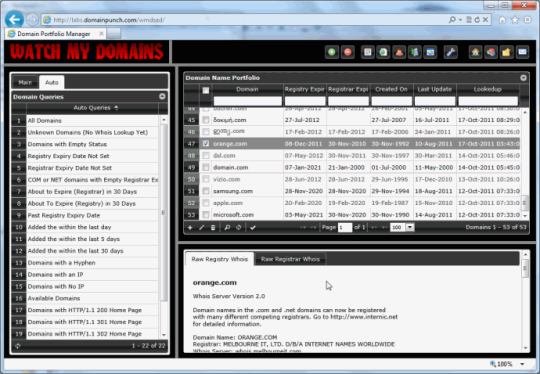Click the whois panel vertical scrollbar
The image size is (540, 374).
[525, 269]
